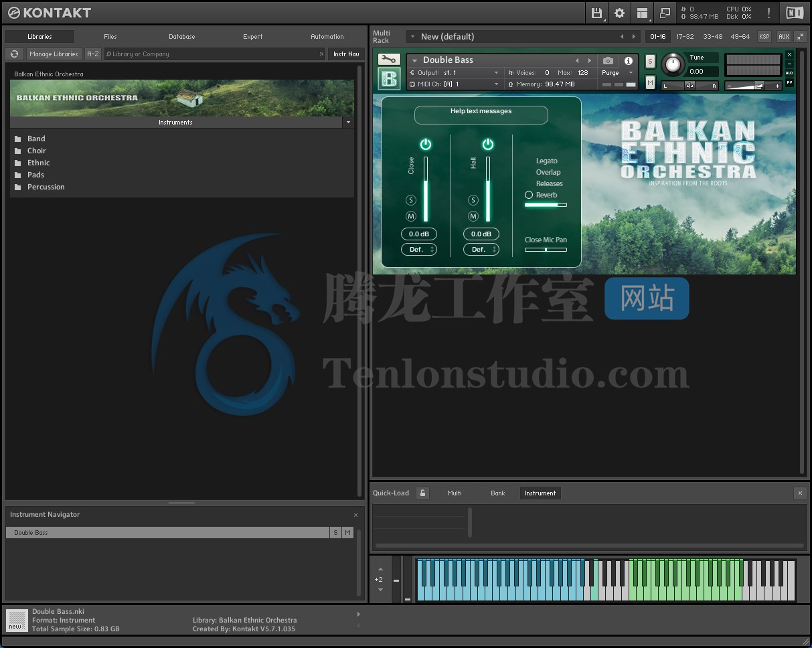
Task: Mute the Hall mic channel
Action: (473, 216)
